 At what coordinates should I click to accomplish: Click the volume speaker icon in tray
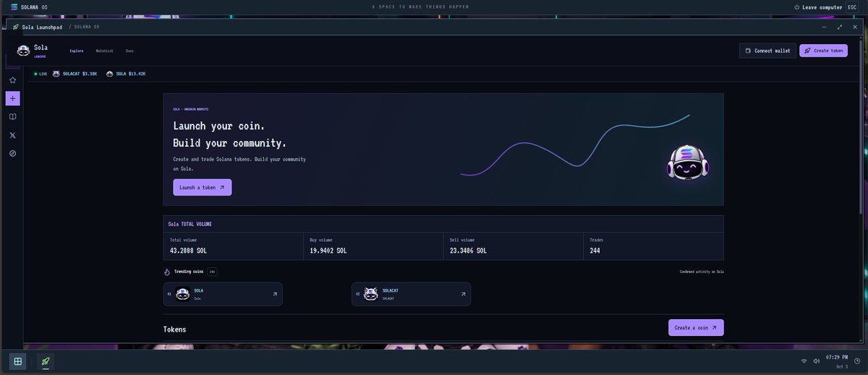[x=816, y=361]
